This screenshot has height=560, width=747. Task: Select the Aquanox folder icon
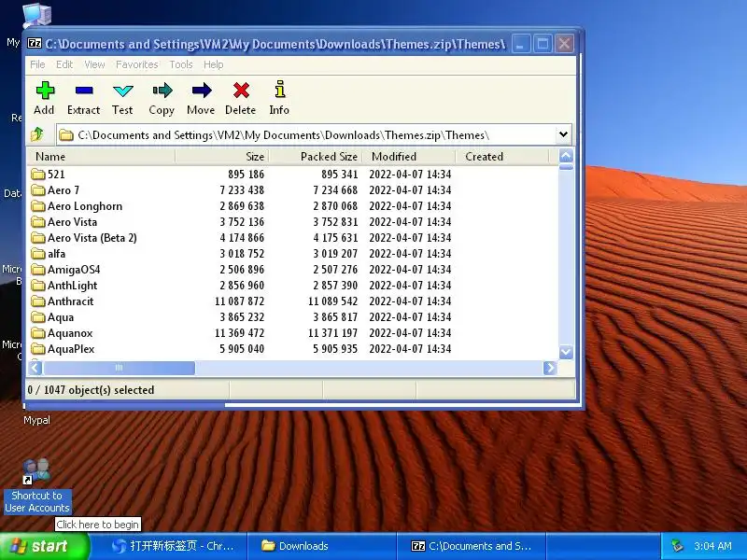pos(38,333)
